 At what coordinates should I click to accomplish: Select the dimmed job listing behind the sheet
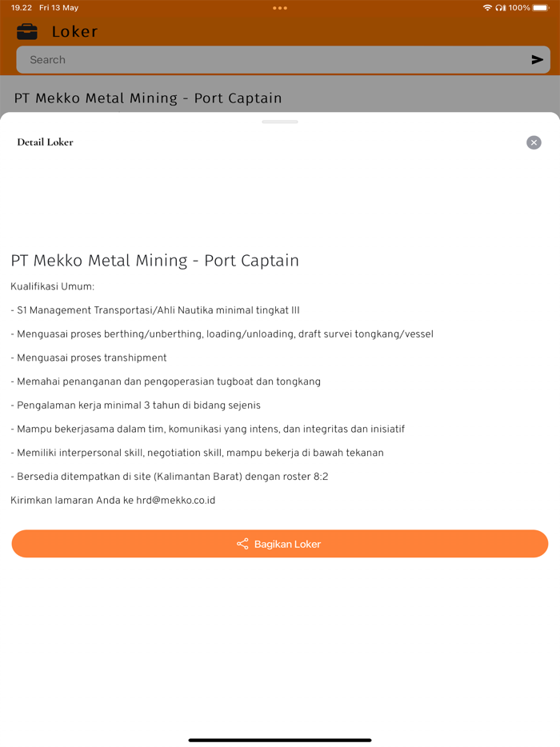pyautogui.click(x=148, y=98)
